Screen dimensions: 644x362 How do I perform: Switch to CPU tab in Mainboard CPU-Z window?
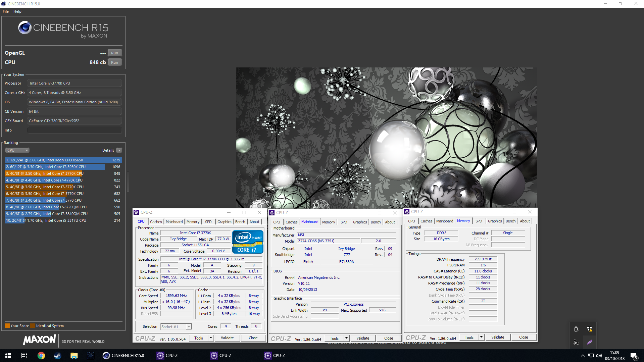point(277,222)
